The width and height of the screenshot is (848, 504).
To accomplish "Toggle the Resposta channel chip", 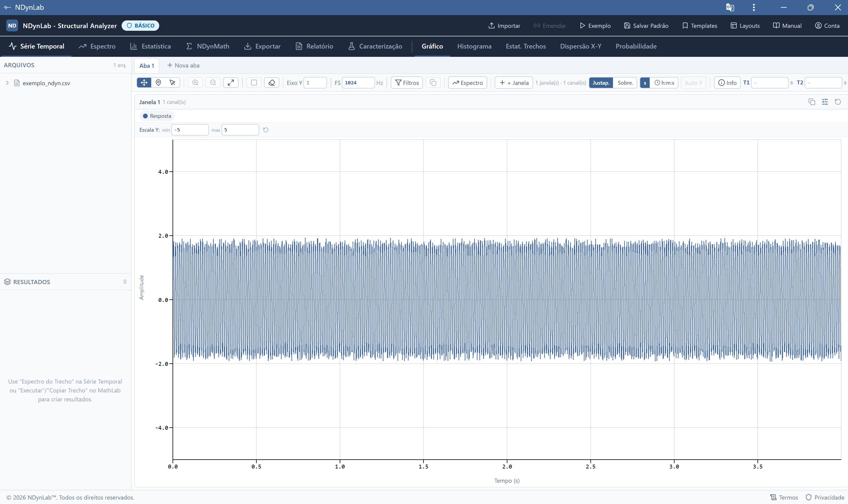I will (x=157, y=116).
